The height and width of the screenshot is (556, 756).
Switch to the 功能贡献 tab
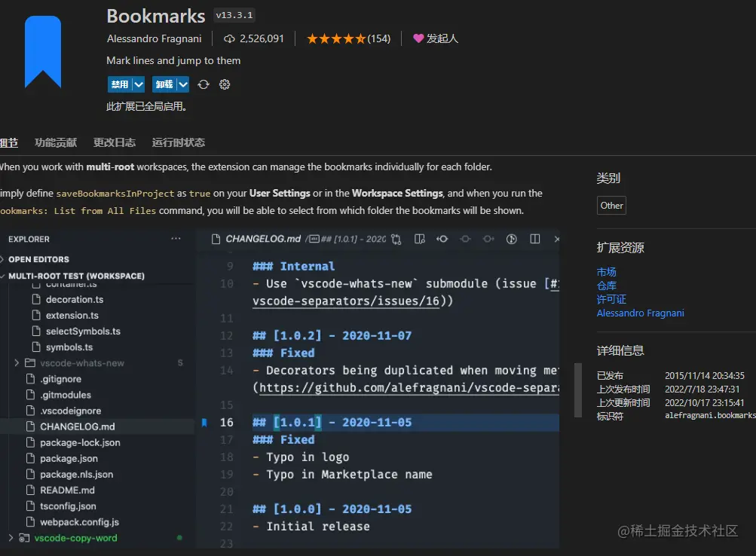click(x=56, y=142)
